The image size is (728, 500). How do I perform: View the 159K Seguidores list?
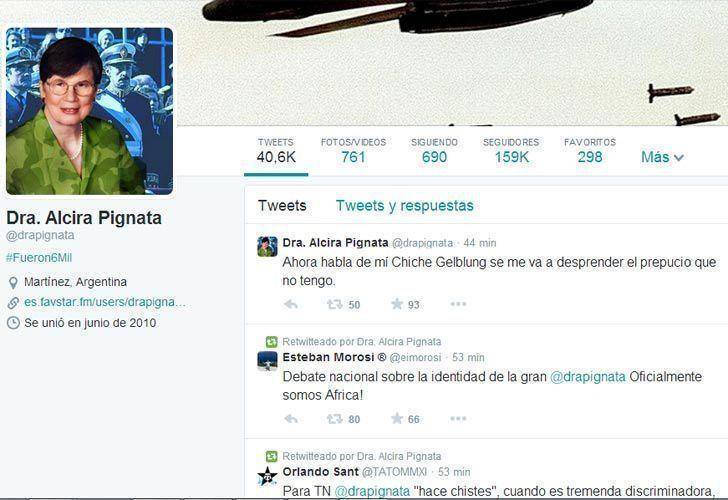click(x=511, y=151)
